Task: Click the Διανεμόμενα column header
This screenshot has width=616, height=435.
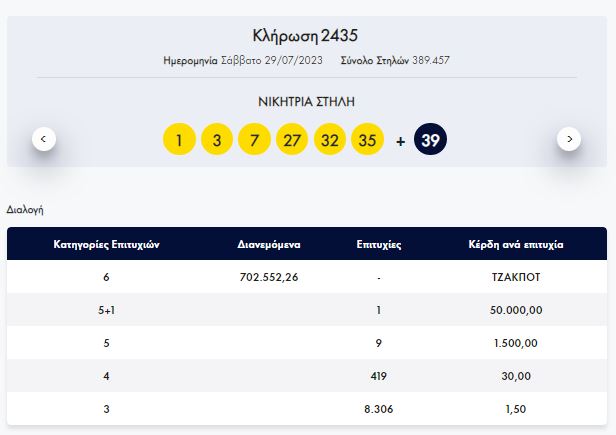Action: coord(270,244)
